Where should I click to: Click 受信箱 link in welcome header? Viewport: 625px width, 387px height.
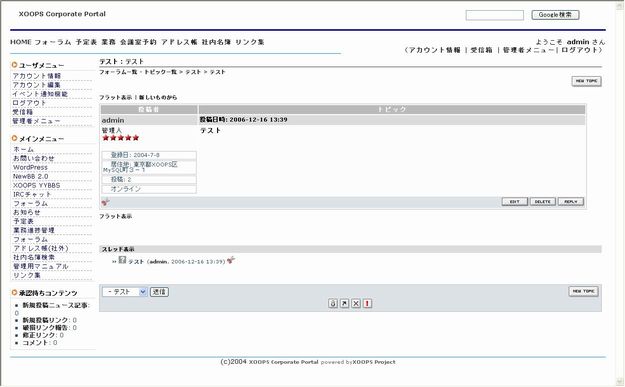481,50
